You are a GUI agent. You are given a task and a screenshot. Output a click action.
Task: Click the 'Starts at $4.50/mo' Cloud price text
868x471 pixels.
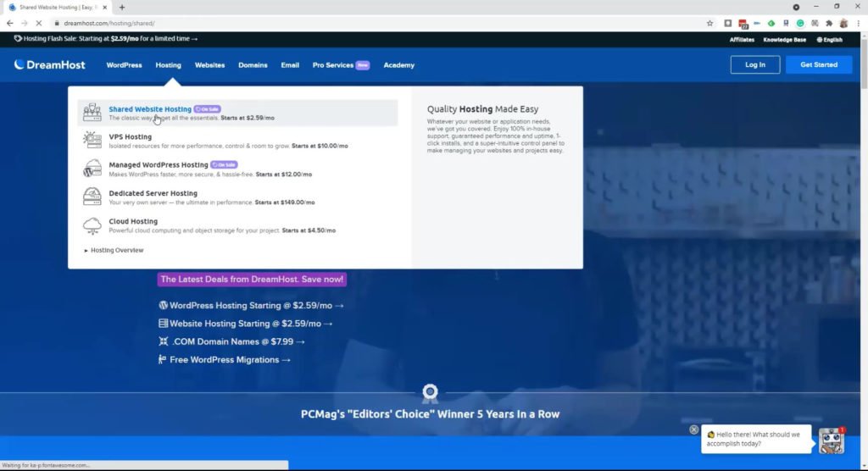click(309, 230)
